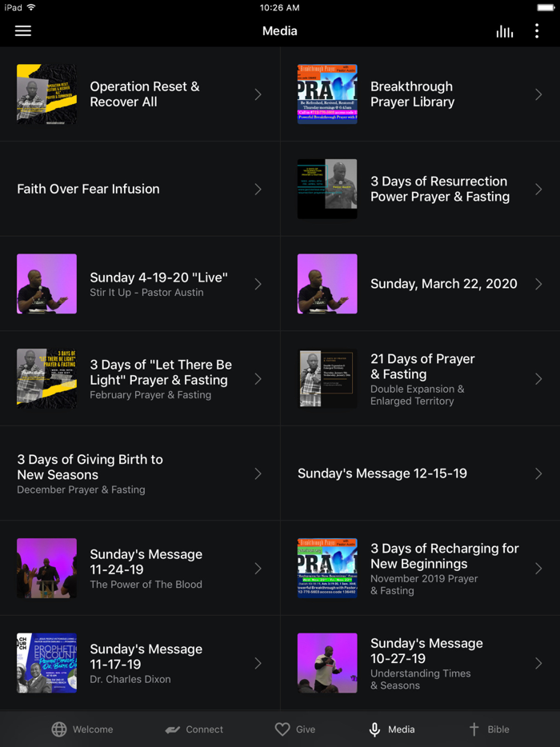This screenshot has height=747, width=560.
Task: Tap the heart Give icon
Action: tap(282, 729)
